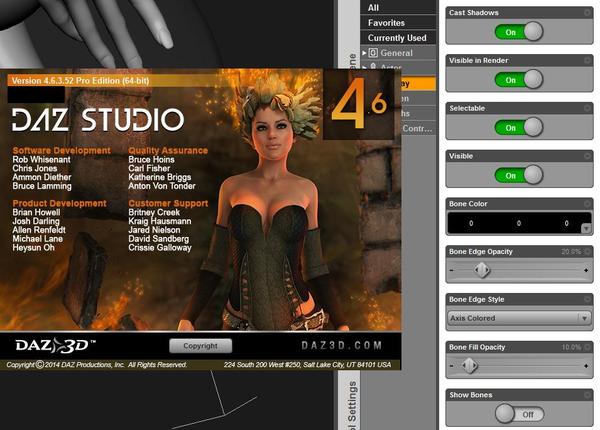The height and width of the screenshot is (430, 600).
Task: Open the Bone Color options arrow
Action: 586,229
